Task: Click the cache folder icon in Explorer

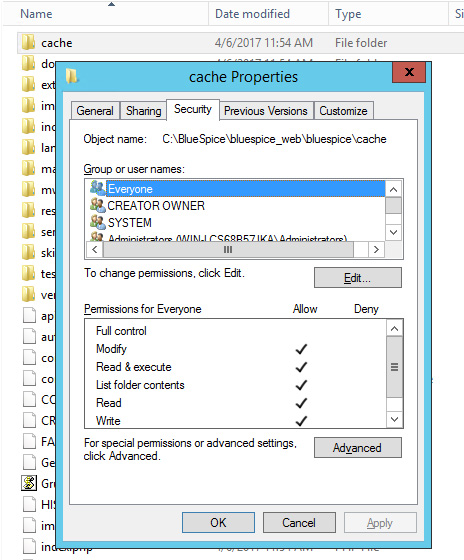Action: (28, 42)
